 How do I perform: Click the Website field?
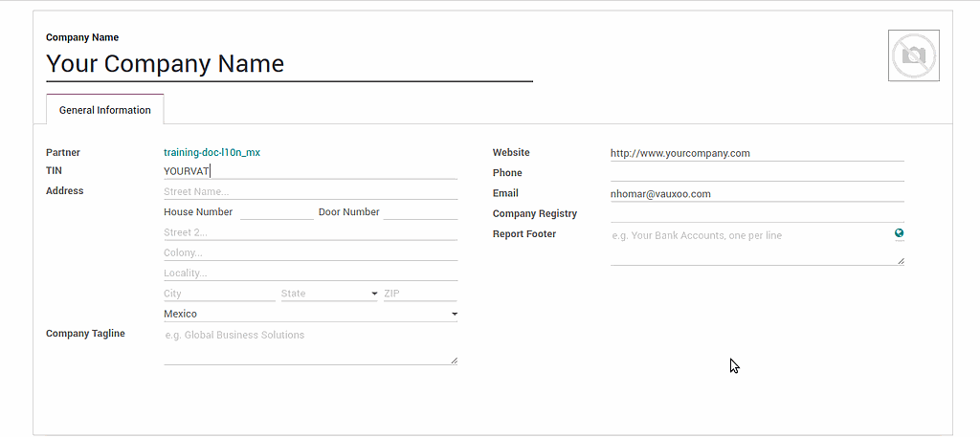click(756, 153)
